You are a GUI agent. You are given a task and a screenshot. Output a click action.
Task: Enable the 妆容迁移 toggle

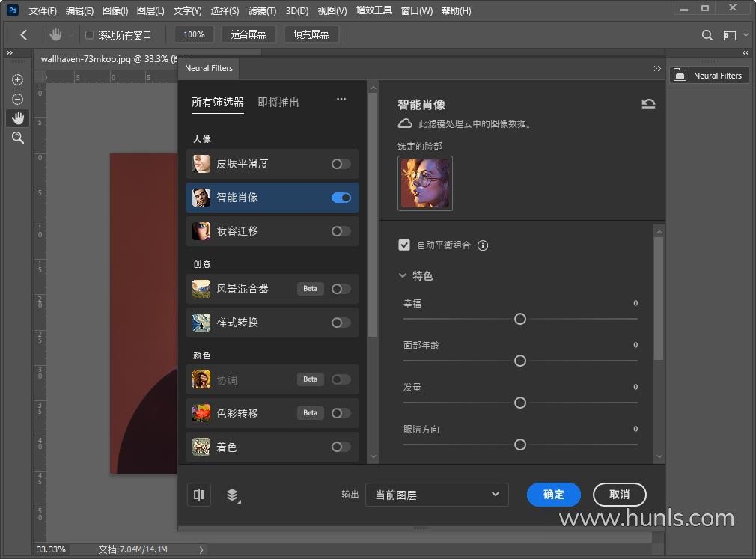tap(341, 231)
